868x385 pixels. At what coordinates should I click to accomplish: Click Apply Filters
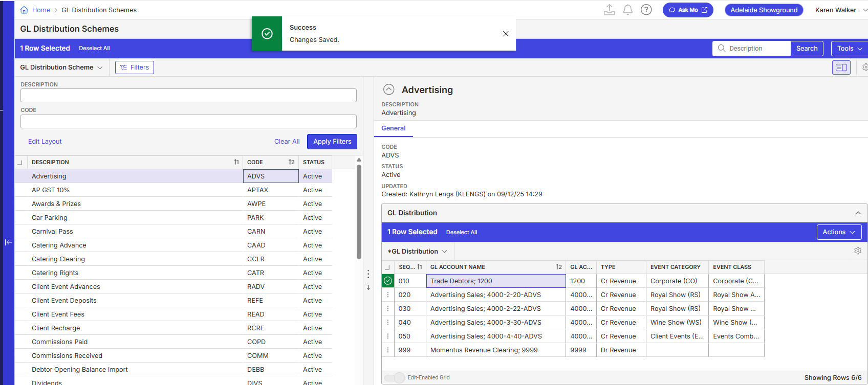pyautogui.click(x=332, y=142)
